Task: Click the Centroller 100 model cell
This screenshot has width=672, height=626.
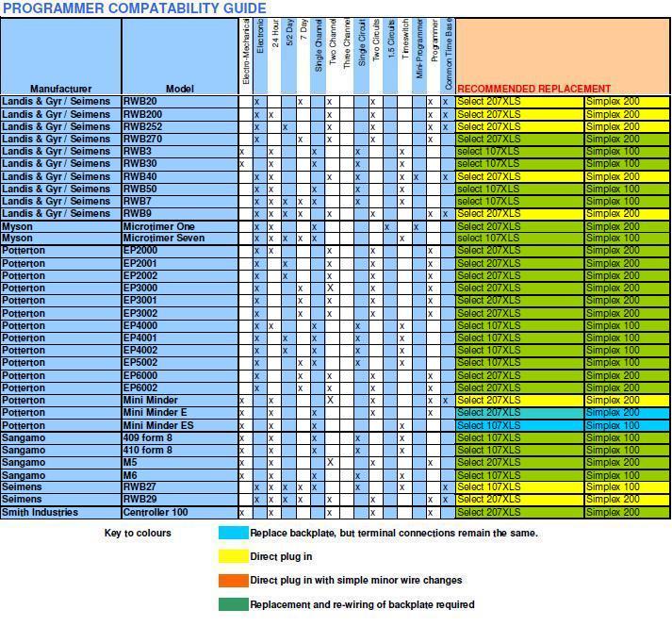Action: coord(156,513)
